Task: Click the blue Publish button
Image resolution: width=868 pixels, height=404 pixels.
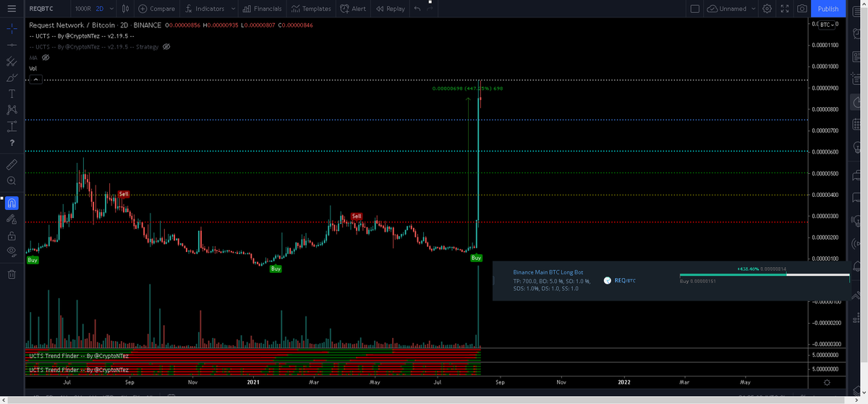Action: 828,9
